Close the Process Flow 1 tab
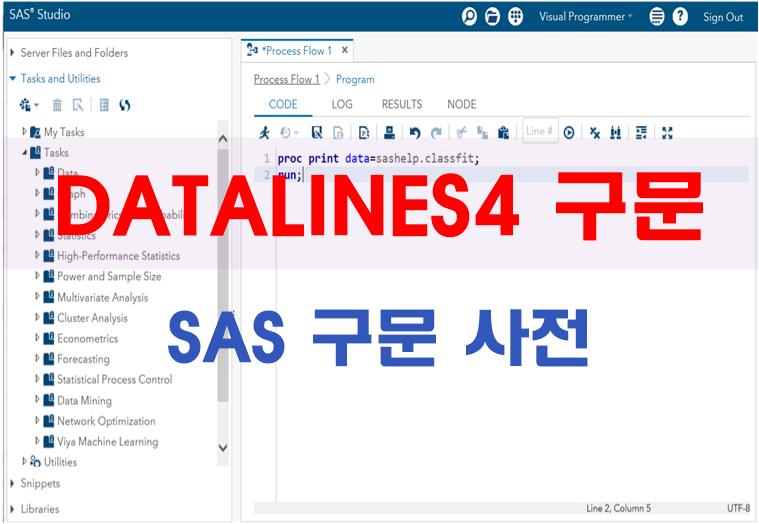The image size is (759, 524). 345,50
